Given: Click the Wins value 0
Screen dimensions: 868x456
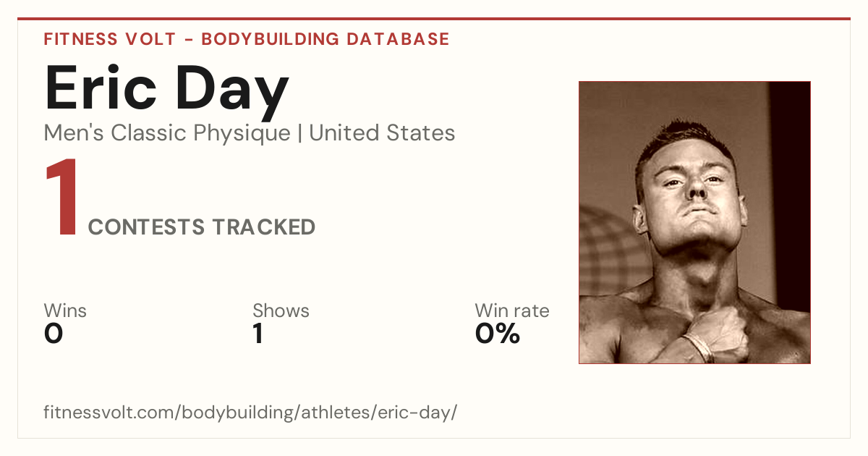Looking at the screenshot, I should (54, 334).
